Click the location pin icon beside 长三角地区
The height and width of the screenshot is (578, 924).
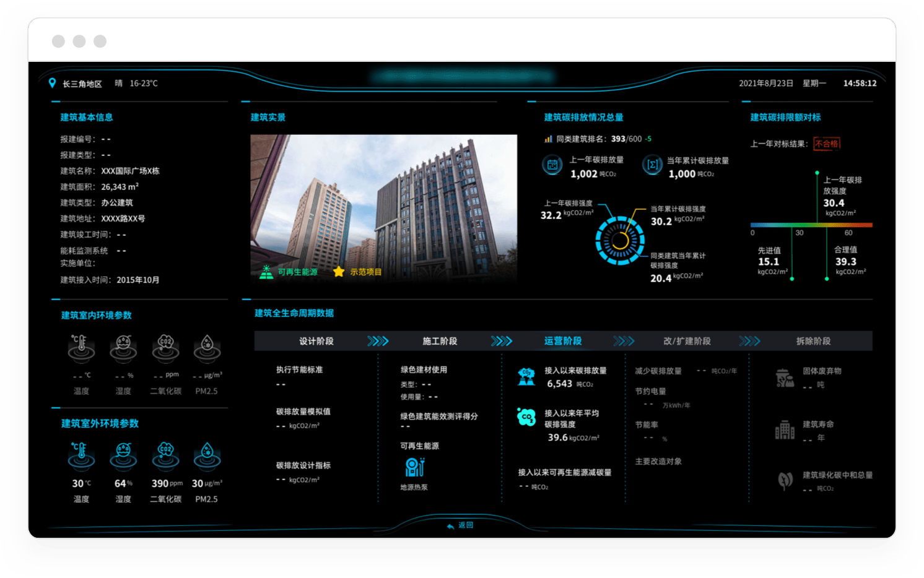(x=52, y=83)
